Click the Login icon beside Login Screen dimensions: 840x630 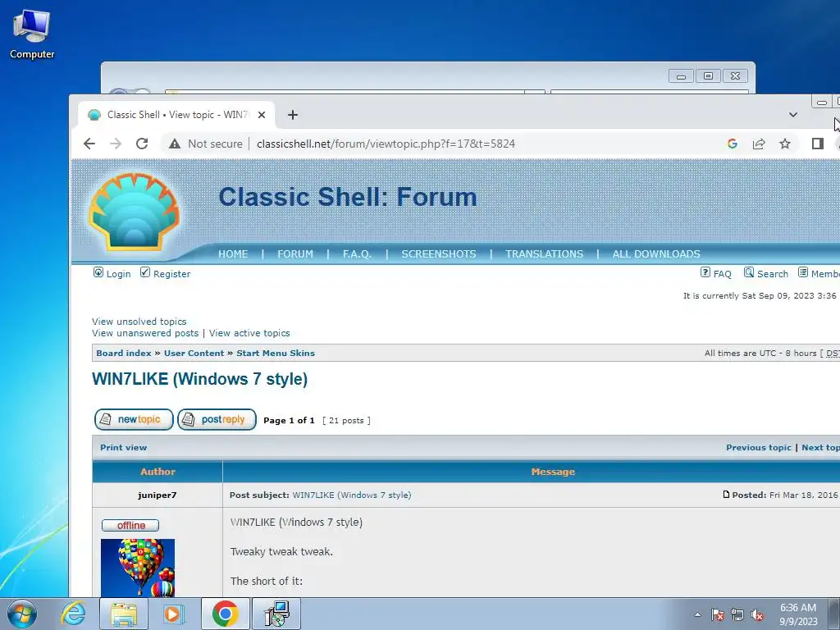click(x=98, y=272)
